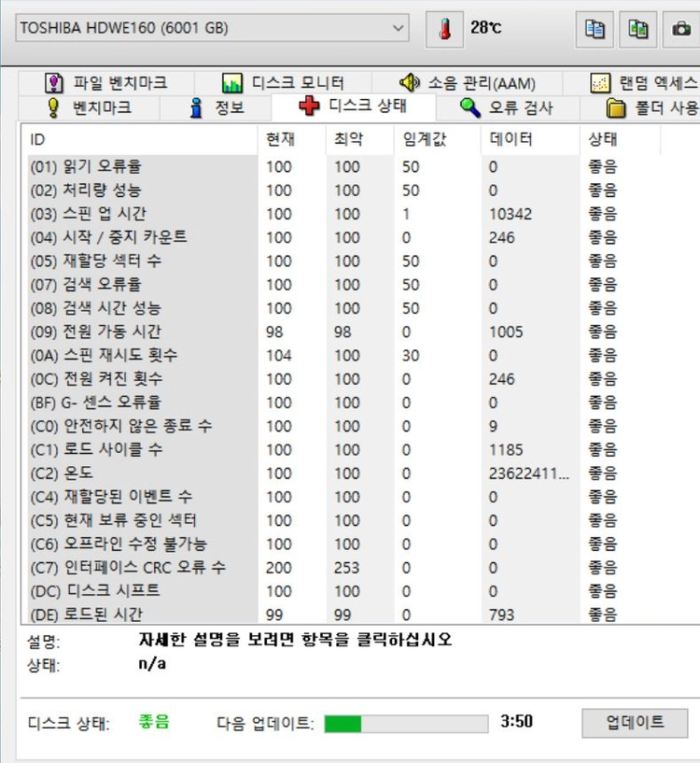Click the data value 1005
This screenshot has width=700, height=763.
(x=506, y=332)
